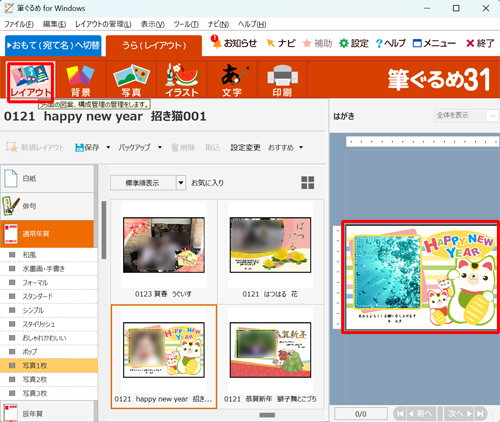The width and height of the screenshot is (500, 422).
Task: Click the お気に入り favorites link
Action: (x=207, y=183)
